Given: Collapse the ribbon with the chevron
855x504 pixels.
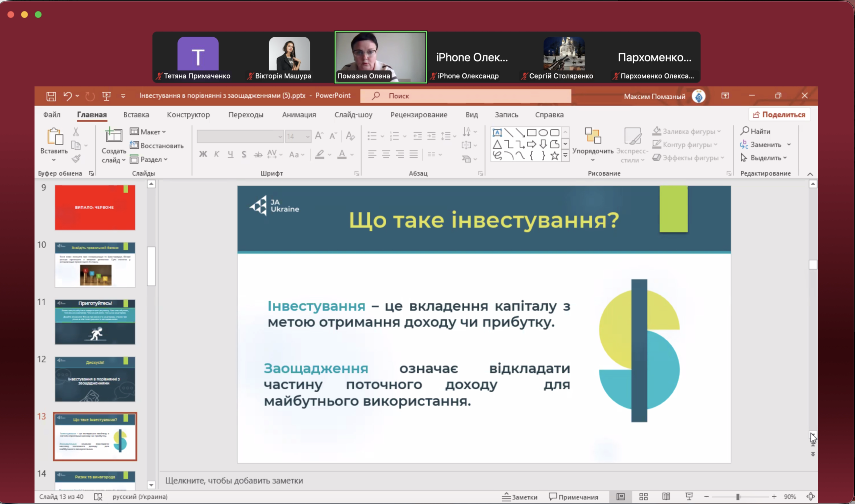Looking at the screenshot, I should point(810,174).
